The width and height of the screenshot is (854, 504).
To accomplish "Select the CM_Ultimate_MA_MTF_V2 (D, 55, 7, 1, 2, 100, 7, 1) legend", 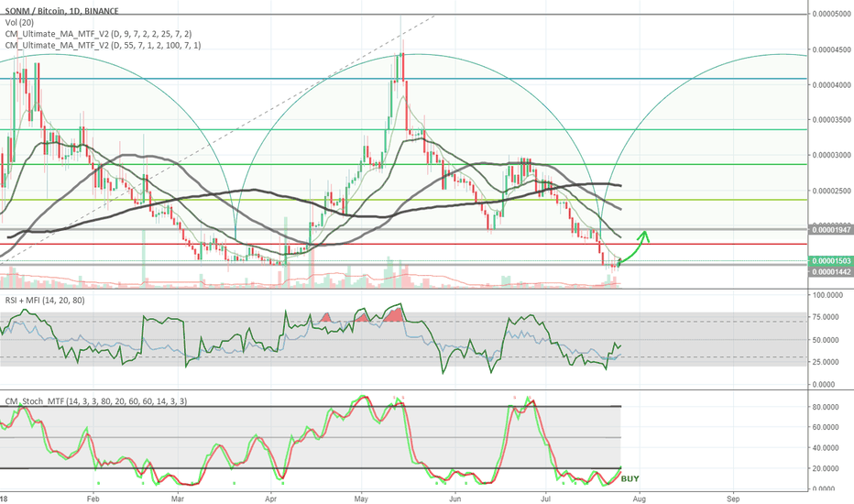I will point(103,45).
